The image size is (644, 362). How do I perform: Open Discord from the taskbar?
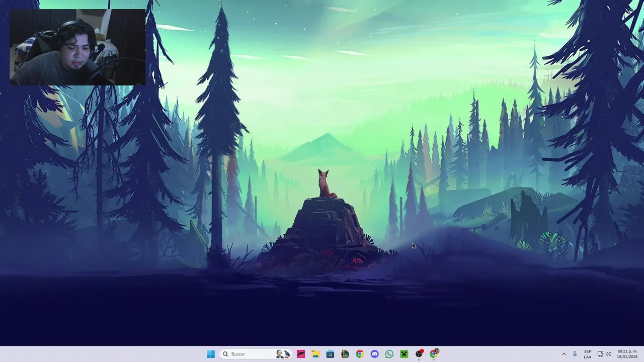point(374,354)
